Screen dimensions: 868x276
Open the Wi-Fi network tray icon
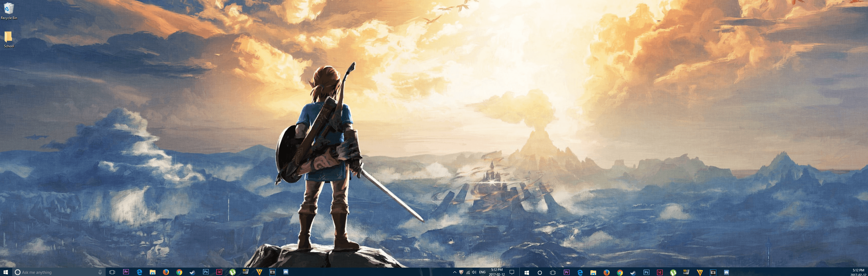click(468, 272)
